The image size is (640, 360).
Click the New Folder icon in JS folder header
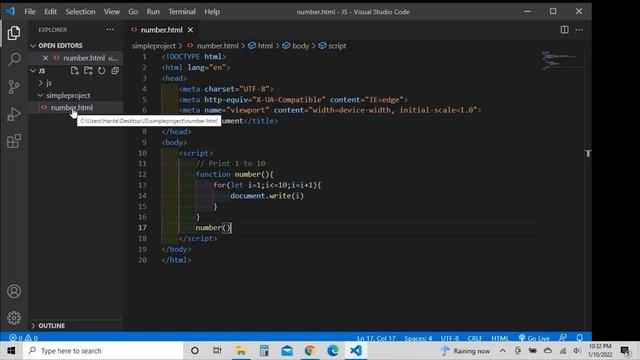coord(88,71)
